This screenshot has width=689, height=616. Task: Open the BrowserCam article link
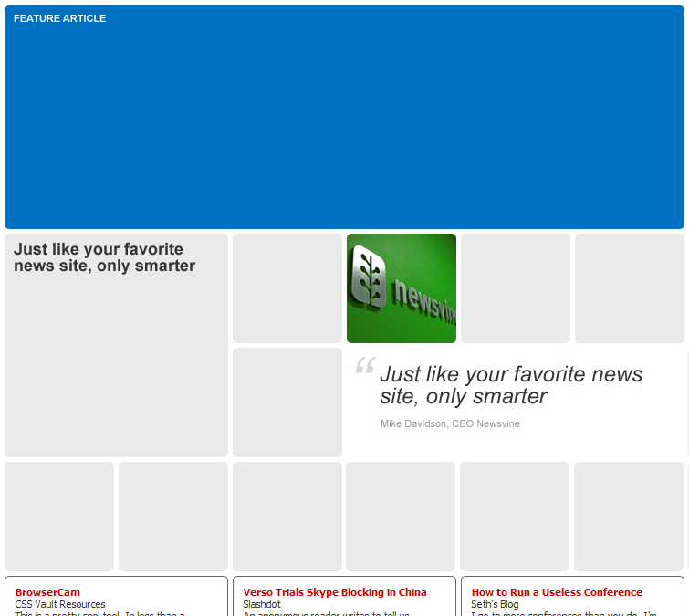[47, 592]
